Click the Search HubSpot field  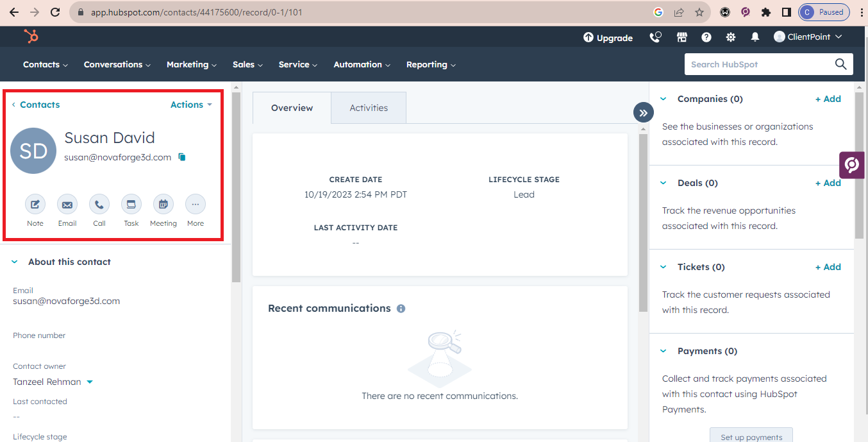point(760,64)
